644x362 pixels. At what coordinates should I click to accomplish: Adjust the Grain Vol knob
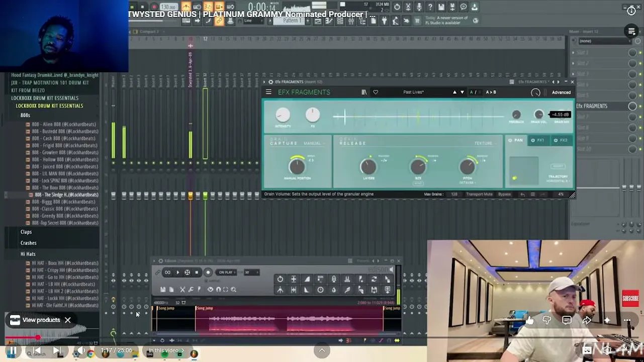(x=539, y=115)
